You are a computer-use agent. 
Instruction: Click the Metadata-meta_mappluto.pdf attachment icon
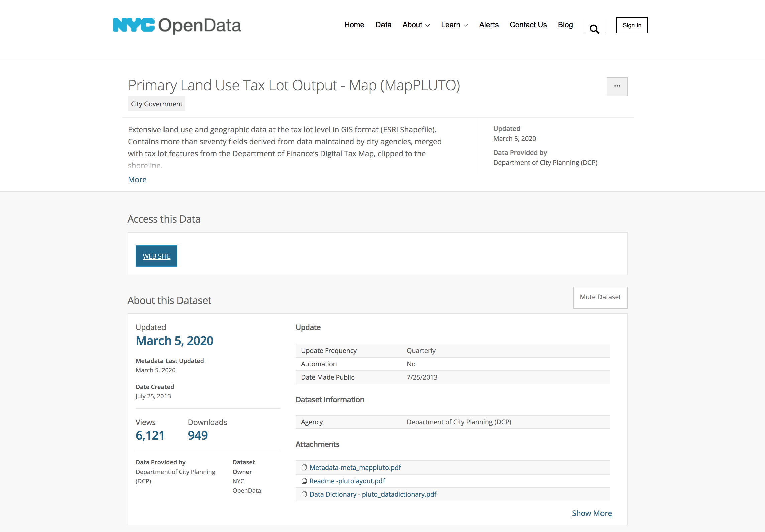[x=304, y=468]
